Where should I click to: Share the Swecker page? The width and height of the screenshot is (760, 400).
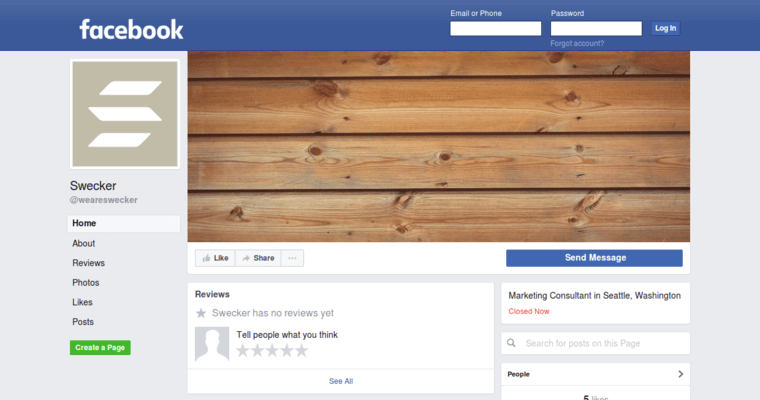click(x=258, y=258)
